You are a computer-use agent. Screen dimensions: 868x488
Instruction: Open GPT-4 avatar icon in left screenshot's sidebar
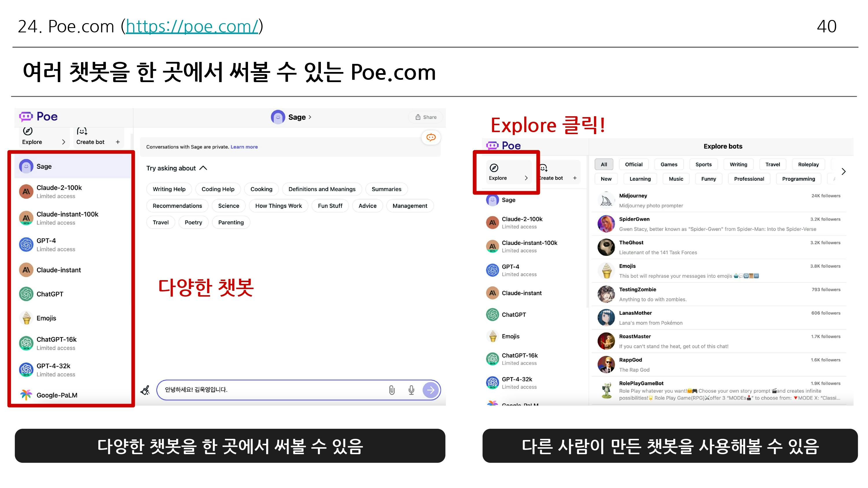26,245
